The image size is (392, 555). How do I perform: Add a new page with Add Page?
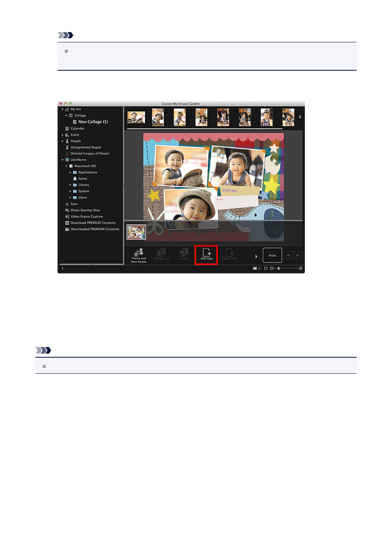click(206, 255)
